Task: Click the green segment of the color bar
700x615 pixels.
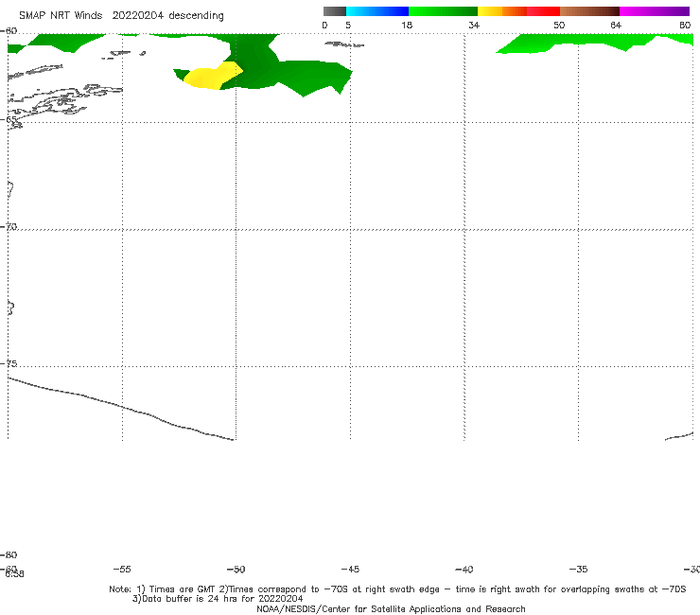Action: (443, 11)
